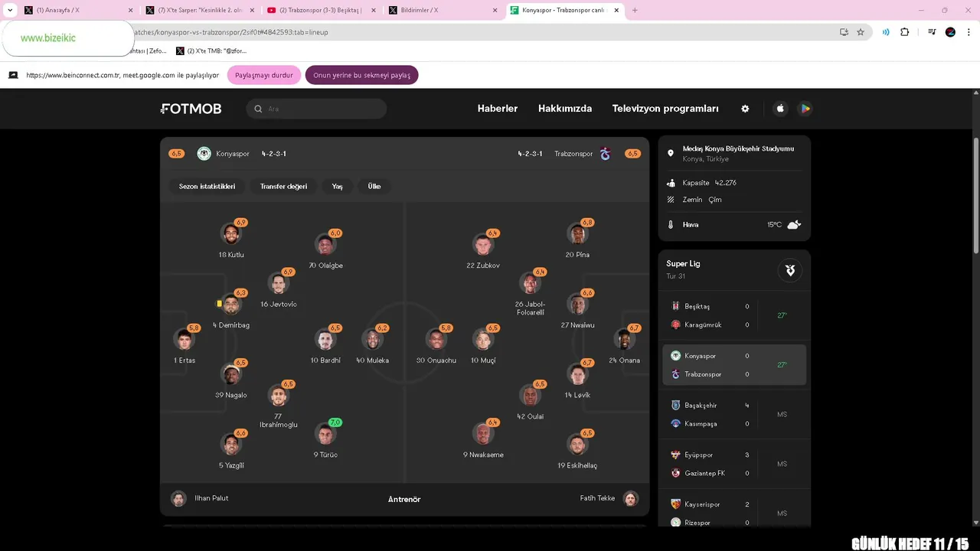This screenshot has height=551, width=980.
Task: Open settings gear in FotMob header
Action: click(745, 109)
